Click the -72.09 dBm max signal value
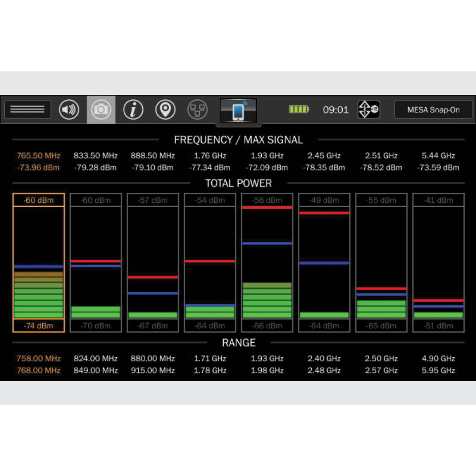Screen dimensions: 476x476 (x=267, y=168)
